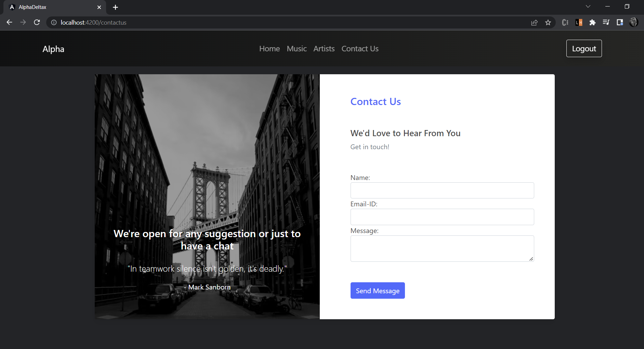Click the 'Email-ID:' field label
644x349 pixels.
click(364, 204)
